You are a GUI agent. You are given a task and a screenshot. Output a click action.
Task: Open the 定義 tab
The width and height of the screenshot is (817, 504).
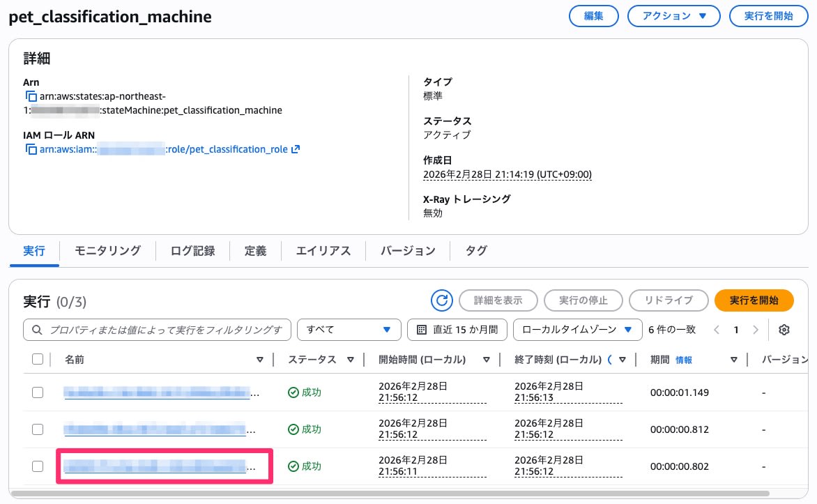point(255,251)
